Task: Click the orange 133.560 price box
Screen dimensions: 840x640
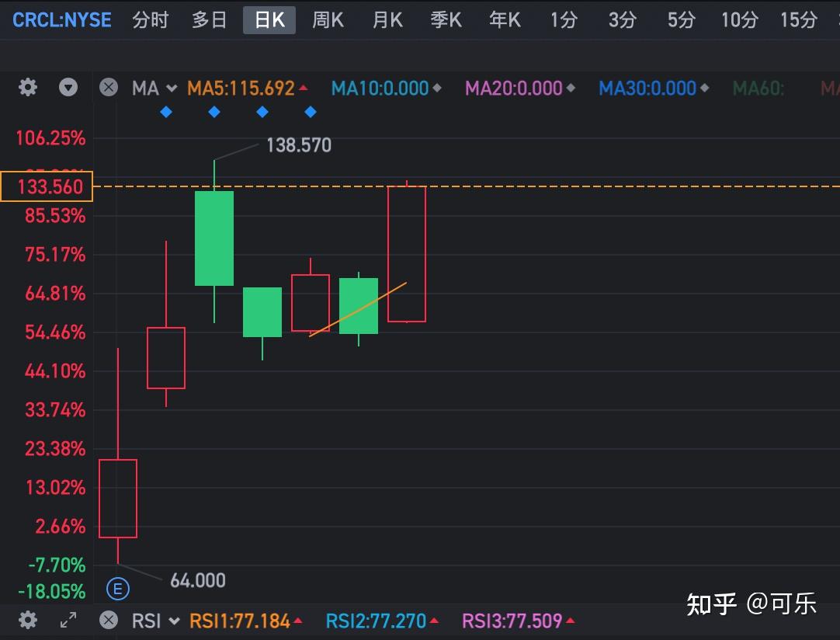Action: coord(47,186)
